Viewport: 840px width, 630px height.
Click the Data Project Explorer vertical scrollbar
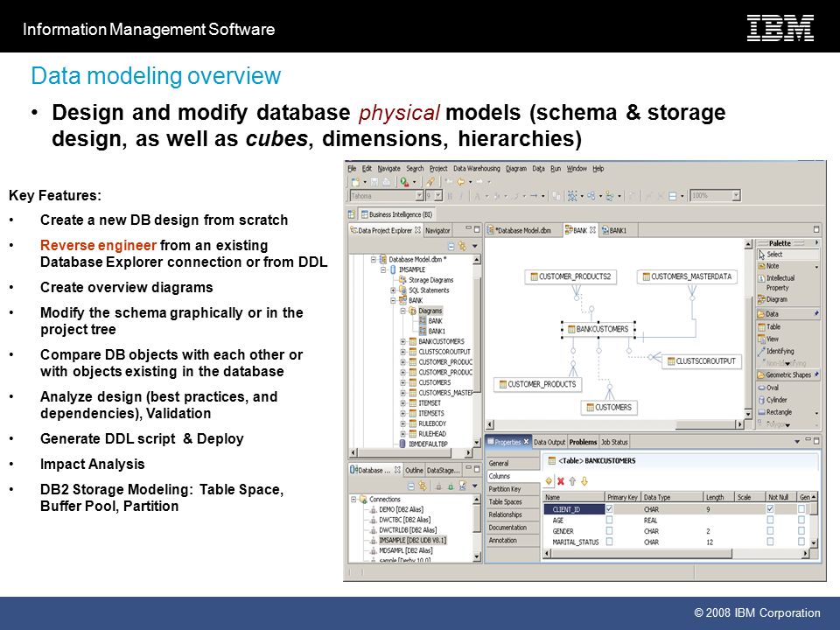(x=477, y=351)
